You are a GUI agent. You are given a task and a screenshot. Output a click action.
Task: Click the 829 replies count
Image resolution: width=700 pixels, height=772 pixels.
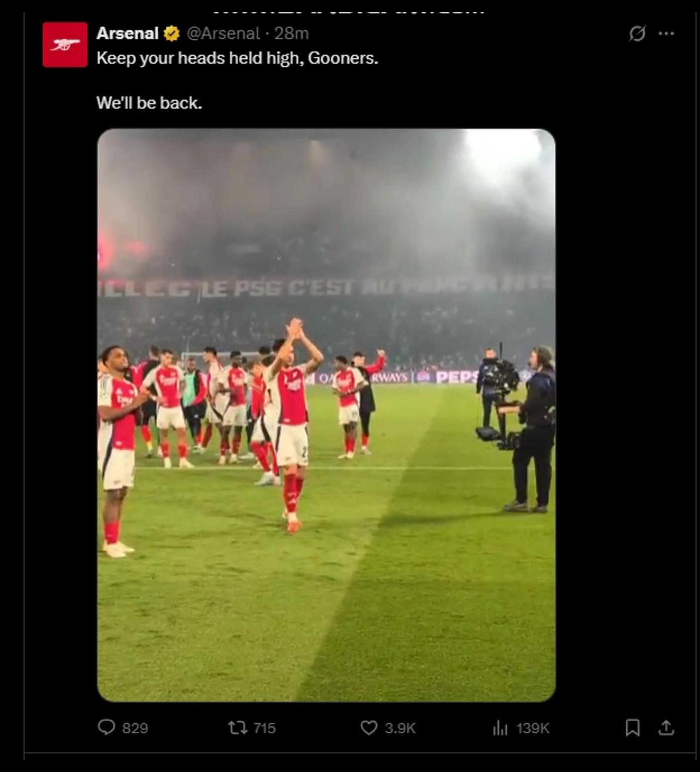tap(135, 728)
